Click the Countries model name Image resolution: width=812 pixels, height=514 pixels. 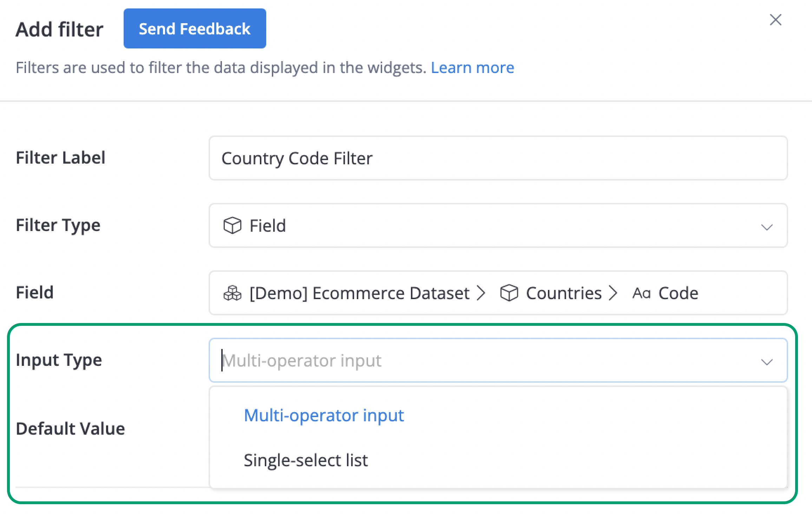pos(564,293)
